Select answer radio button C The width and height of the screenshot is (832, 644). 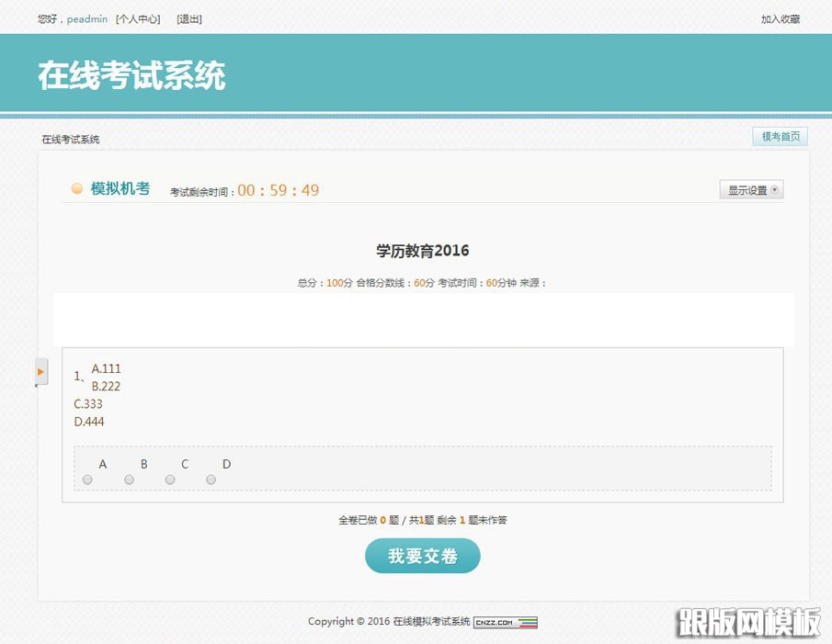[x=170, y=479]
